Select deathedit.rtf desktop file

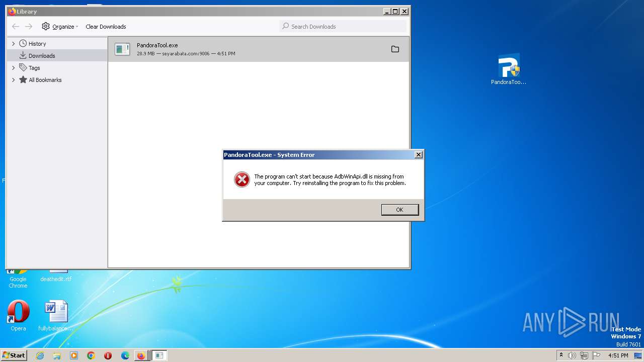pos(56,279)
